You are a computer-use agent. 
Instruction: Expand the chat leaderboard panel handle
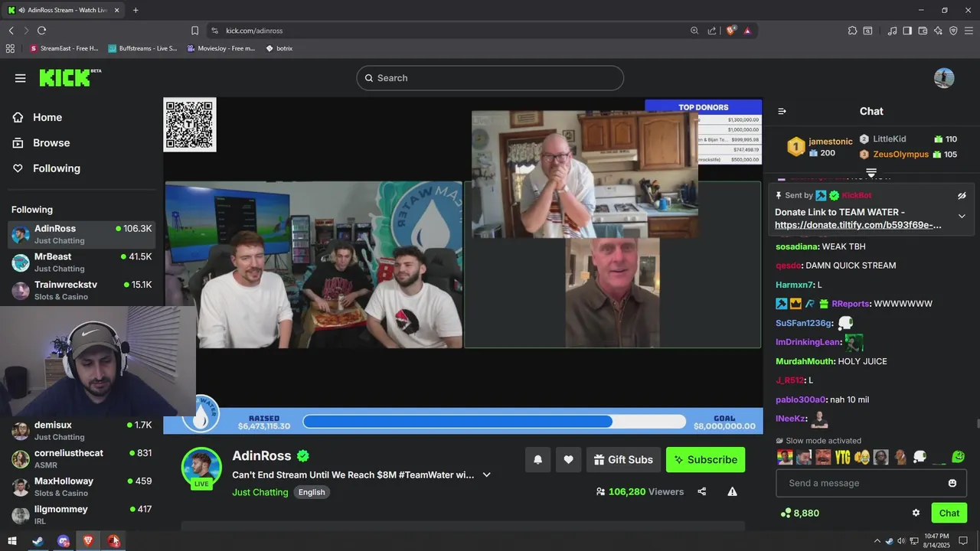[871, 172]
